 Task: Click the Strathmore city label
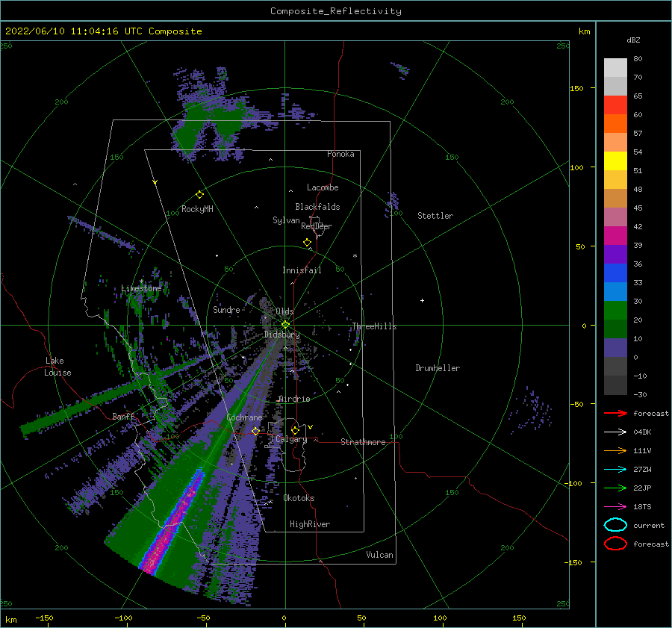(363, 442)
